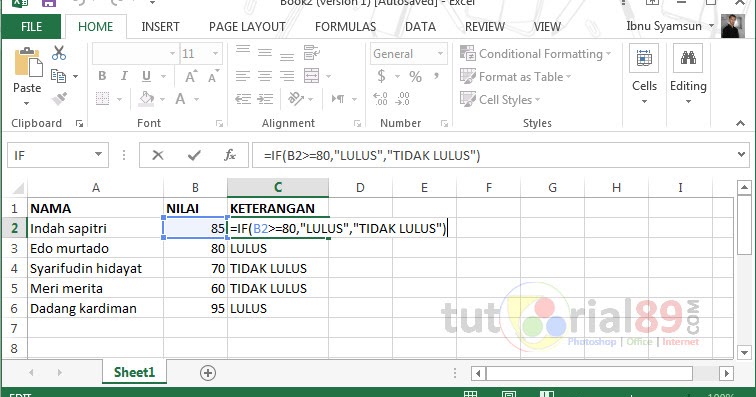756x397 pixels.
Task: Click the Borders icon
Action: pos(102,99)
